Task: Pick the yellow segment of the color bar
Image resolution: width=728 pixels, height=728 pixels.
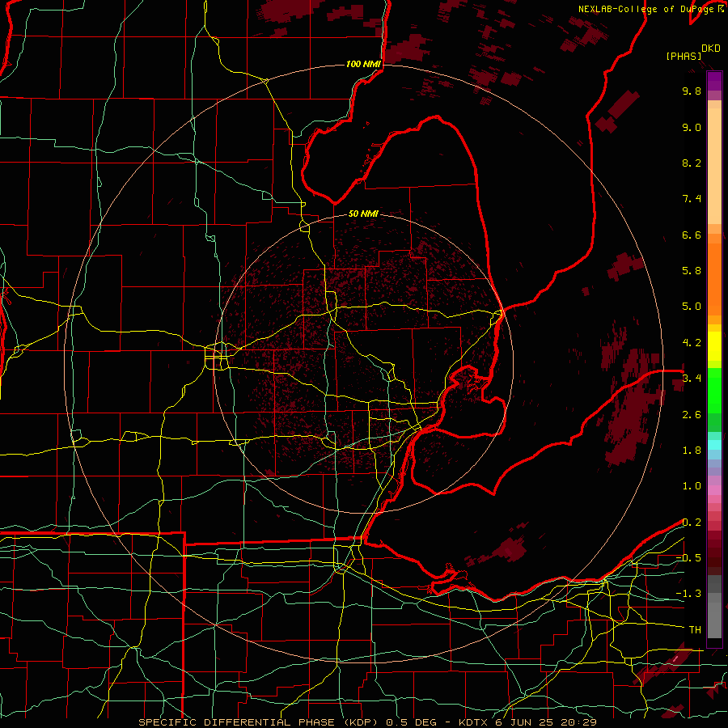Action: click(714, 346)
